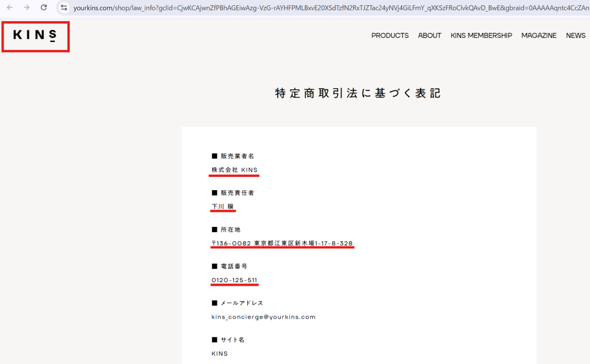Click the seller name 下川 穣

click(222, 206)
